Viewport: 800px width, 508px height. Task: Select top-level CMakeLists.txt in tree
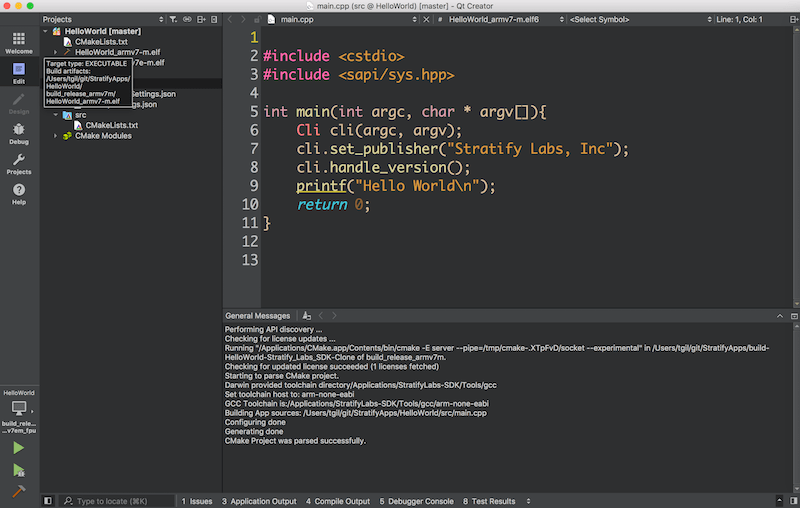101,42
